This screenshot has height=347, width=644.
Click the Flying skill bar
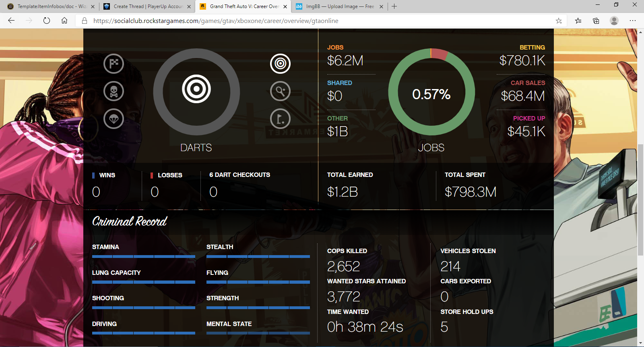[x=258, y=282]
